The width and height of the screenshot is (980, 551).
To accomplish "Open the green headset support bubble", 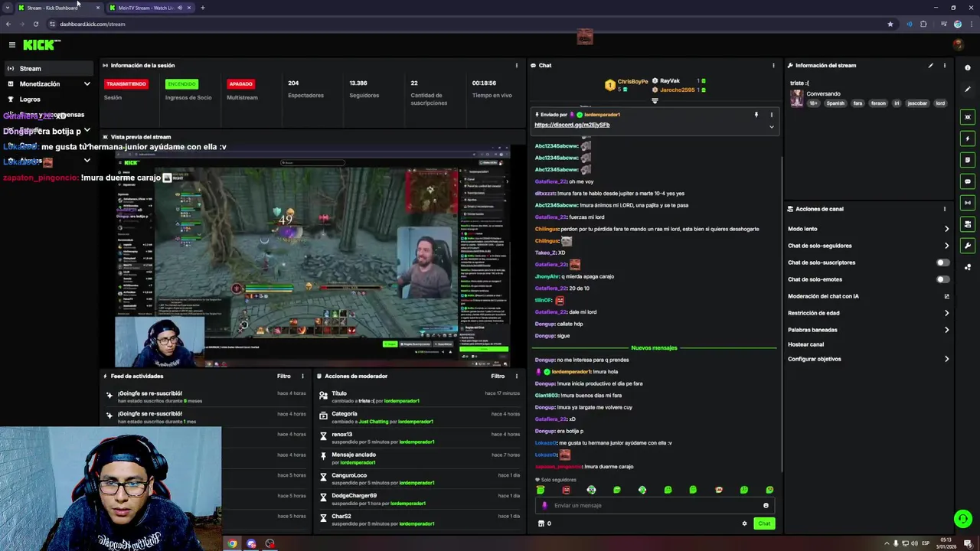I will 963,519.
